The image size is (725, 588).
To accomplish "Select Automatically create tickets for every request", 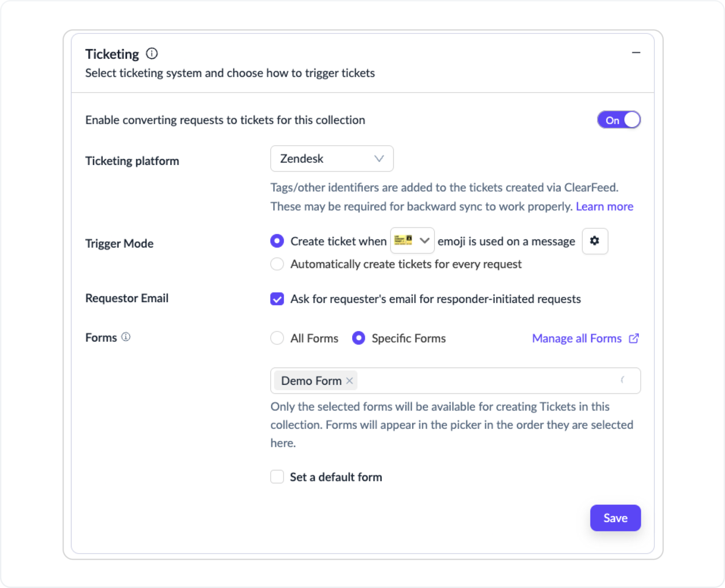I will pyautogui.click(x=277, y=264).
